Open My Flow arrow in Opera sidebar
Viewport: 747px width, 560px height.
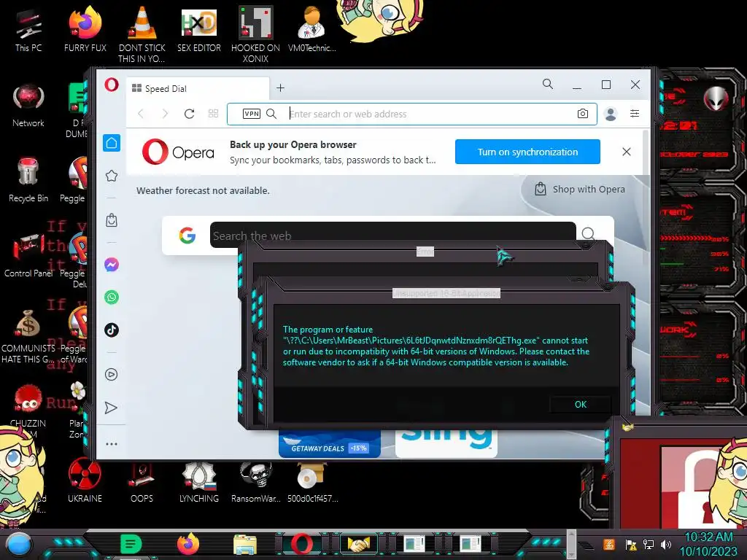click(x=111, y=408)
